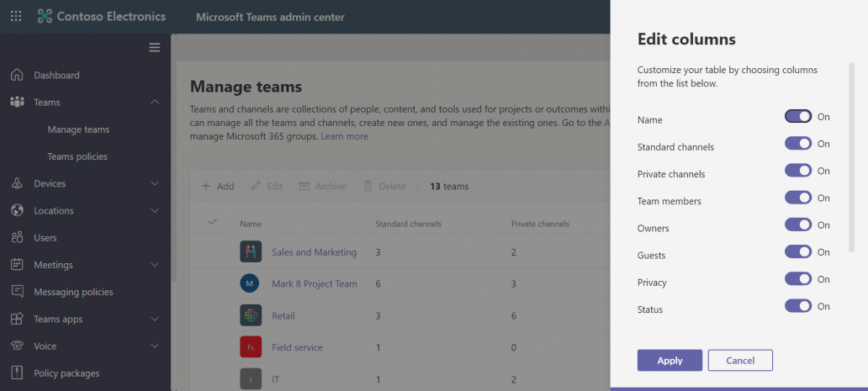Click the Cancel button
Image resolution: width=868 pixels, height=391 pixels.
click(740, 360)
